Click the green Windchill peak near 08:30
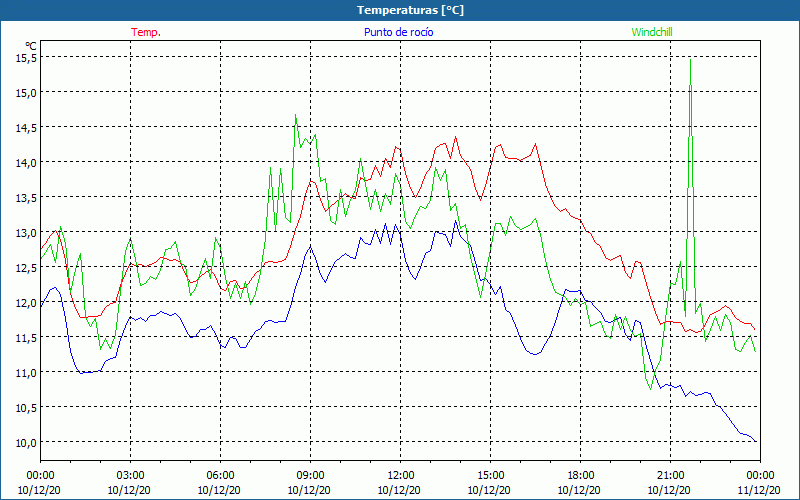This screenshot has height=500, width=800. pyautogui.click(x=295, y=115)
